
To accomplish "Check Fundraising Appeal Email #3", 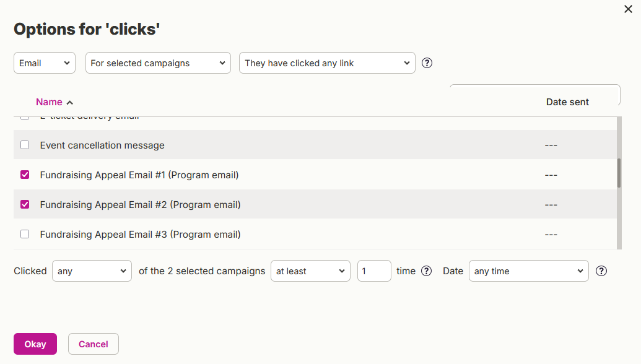I will click(x=25, y=234).
